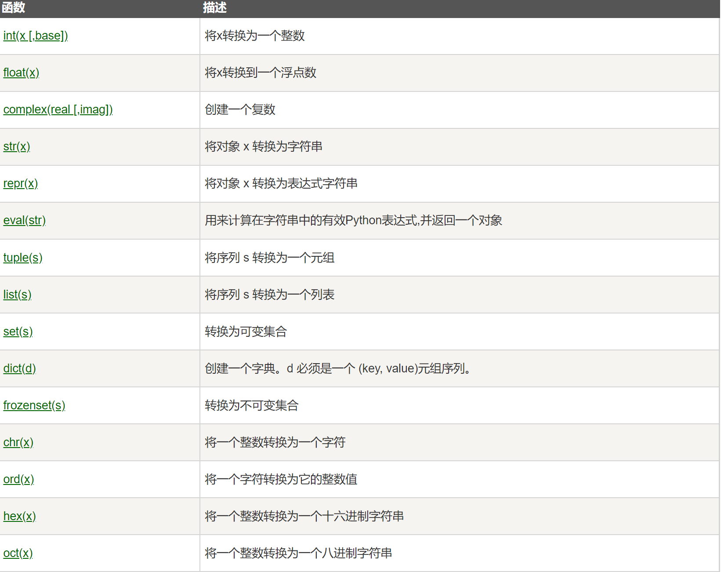Click the eval description about Python表达式
Screen dimensions: 728x572
(354, 220)
